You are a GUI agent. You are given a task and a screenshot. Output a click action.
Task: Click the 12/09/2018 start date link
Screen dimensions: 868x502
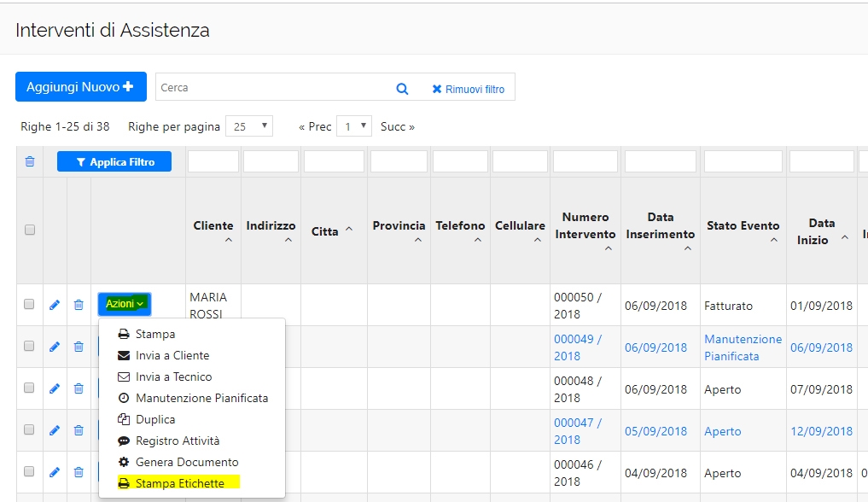[822, 431]
